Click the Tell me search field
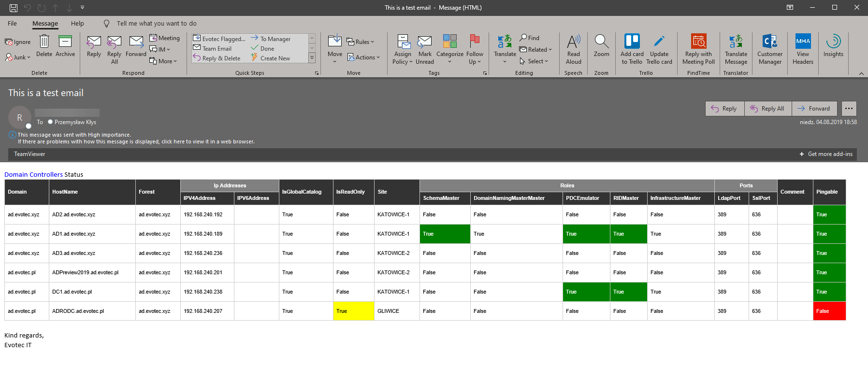The width and height of the screenshot is (868, 366). pyautogui.click(x=156, y=23)
